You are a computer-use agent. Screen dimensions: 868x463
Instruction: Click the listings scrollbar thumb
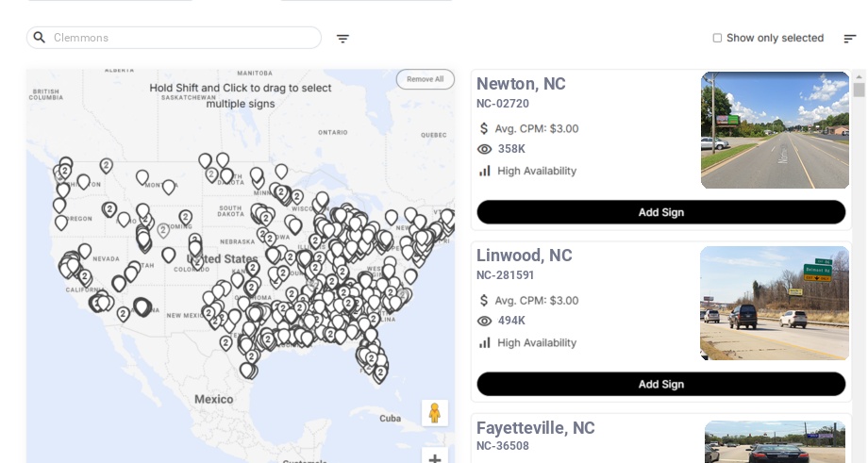pyautogui.click(x=859, y=90)
